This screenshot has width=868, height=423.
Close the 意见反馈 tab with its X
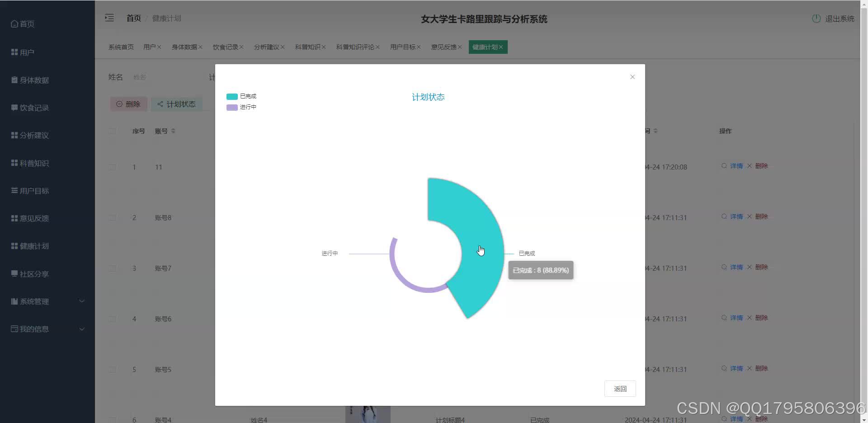(x=460, y=47)
